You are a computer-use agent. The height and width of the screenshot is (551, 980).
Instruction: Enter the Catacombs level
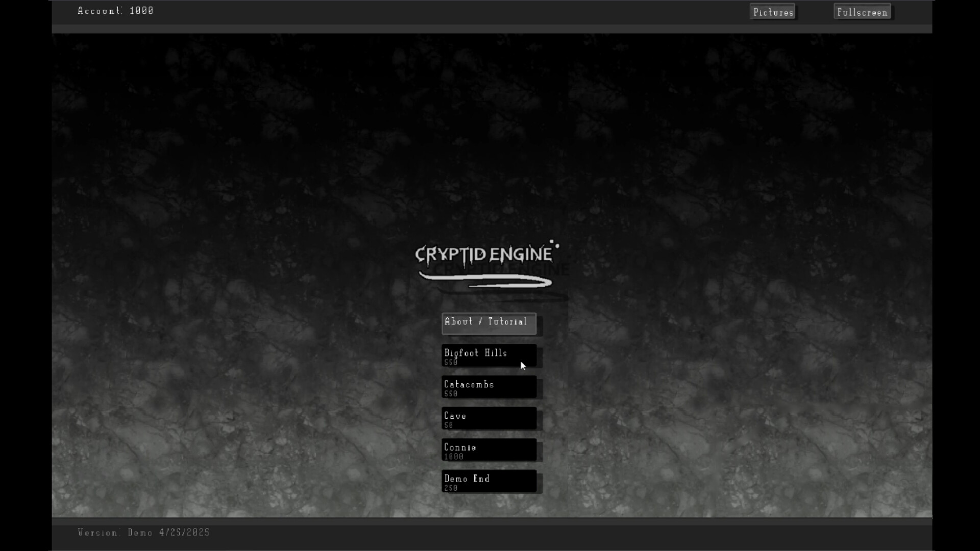tap(488, 387)
